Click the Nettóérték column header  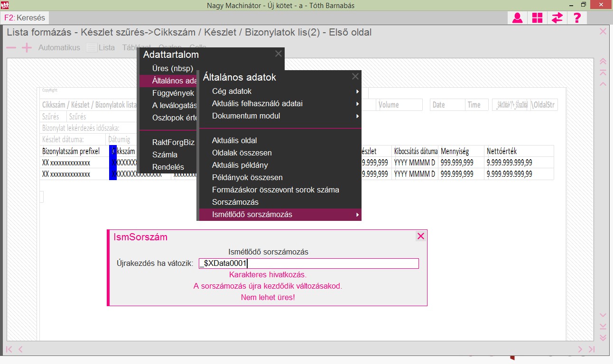click(519, 151)
